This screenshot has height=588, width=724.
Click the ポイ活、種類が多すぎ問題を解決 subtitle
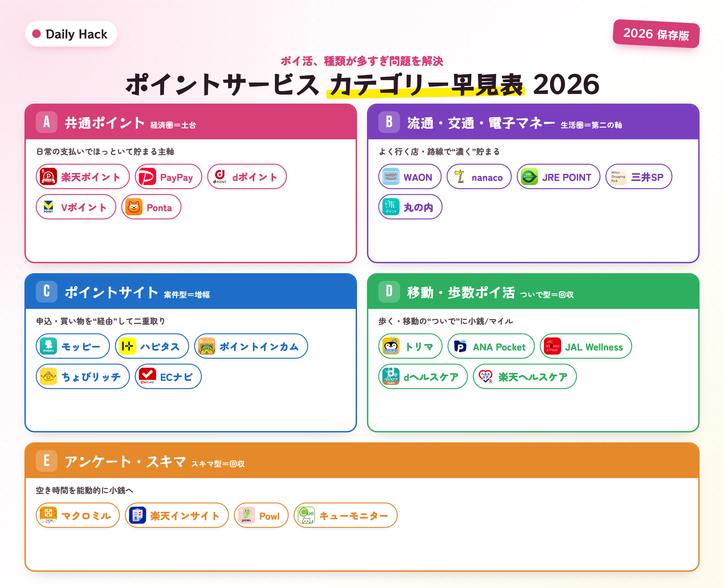click(x=362, y=61)
